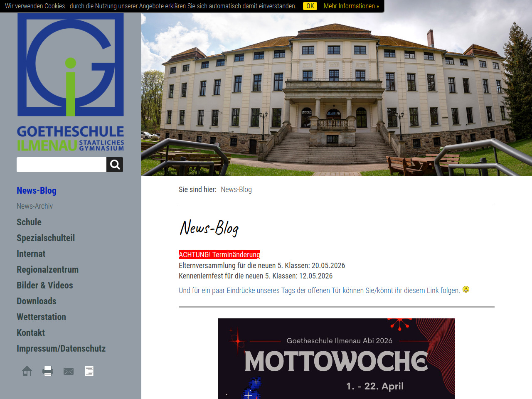Open the News-Archiv submenu item
Screen dimensions: 532x399
tap(35, 206)
